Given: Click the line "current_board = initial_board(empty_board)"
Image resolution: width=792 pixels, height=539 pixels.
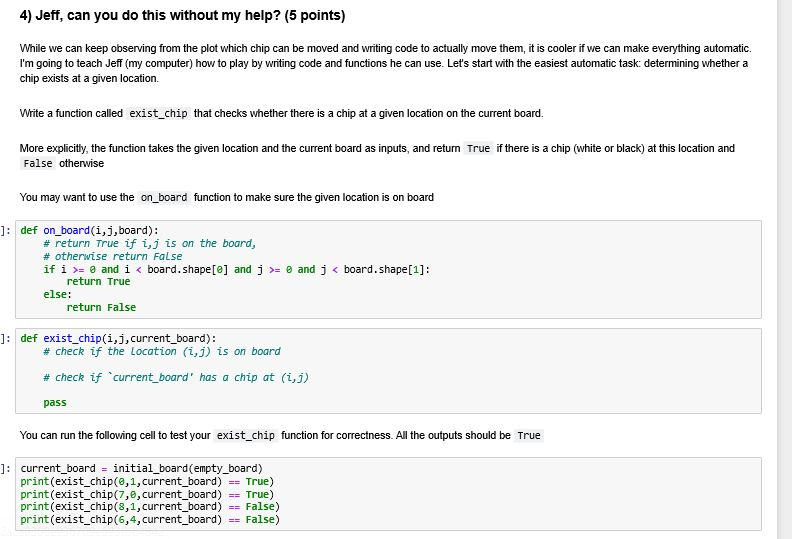Looking at the screenshot, I should pos(141,468).
